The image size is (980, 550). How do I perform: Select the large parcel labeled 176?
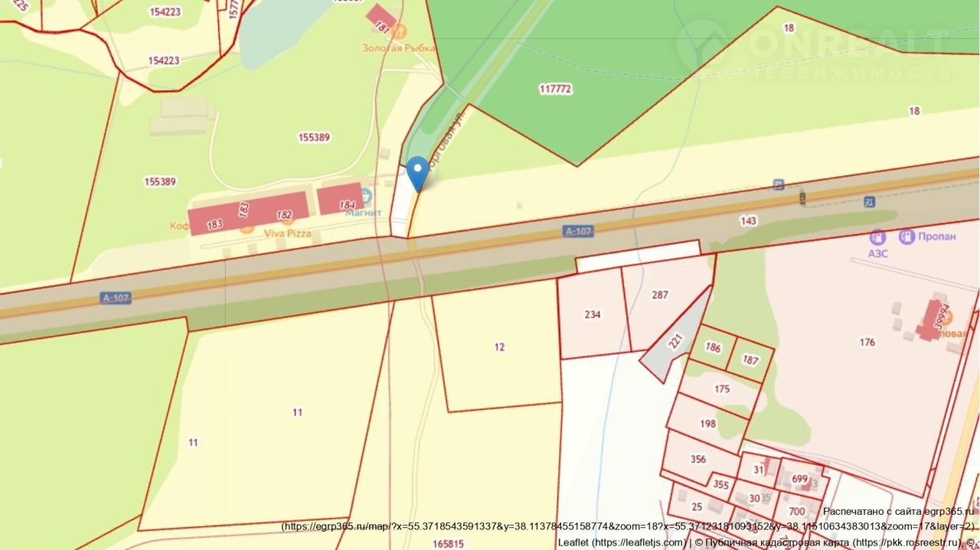(x=867, y=342)
